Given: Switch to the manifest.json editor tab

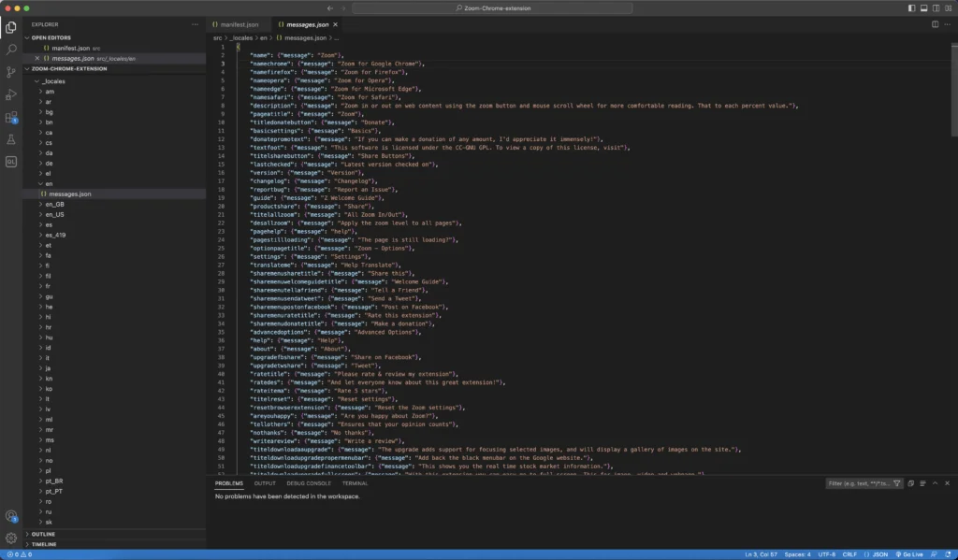Looking at the screenshot, I should tap(237, 24).
